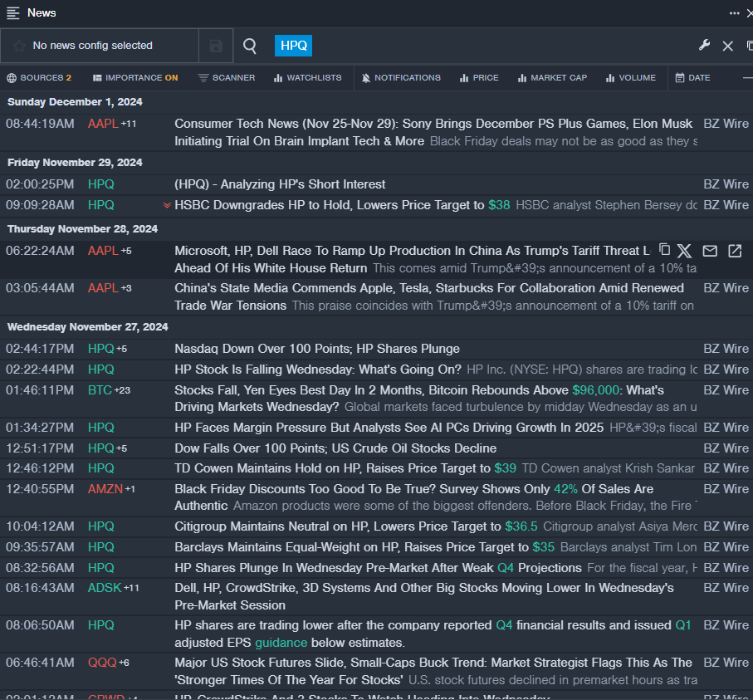Star the news config as favorite
The height and width of the screenshot is (700, 753).
pyautogui.click(x=19, y=46)
